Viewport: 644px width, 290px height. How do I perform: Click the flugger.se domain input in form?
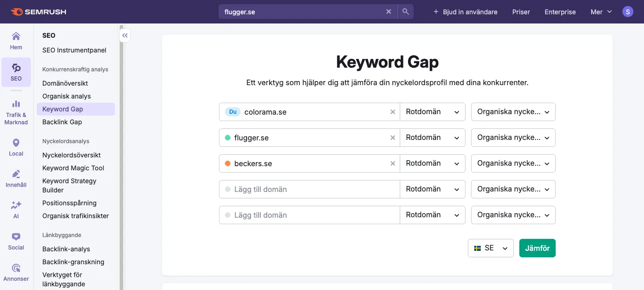click(x=310, y=138)
